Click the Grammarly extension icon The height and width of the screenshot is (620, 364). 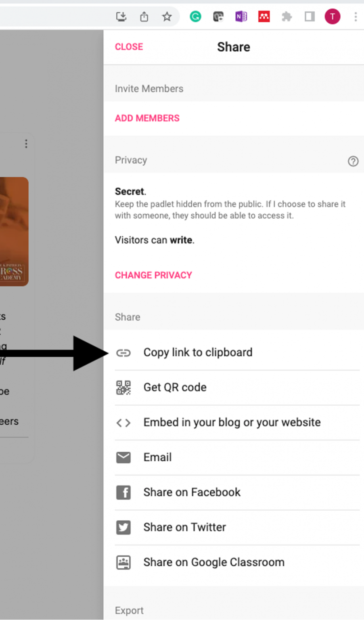point(195,17)
